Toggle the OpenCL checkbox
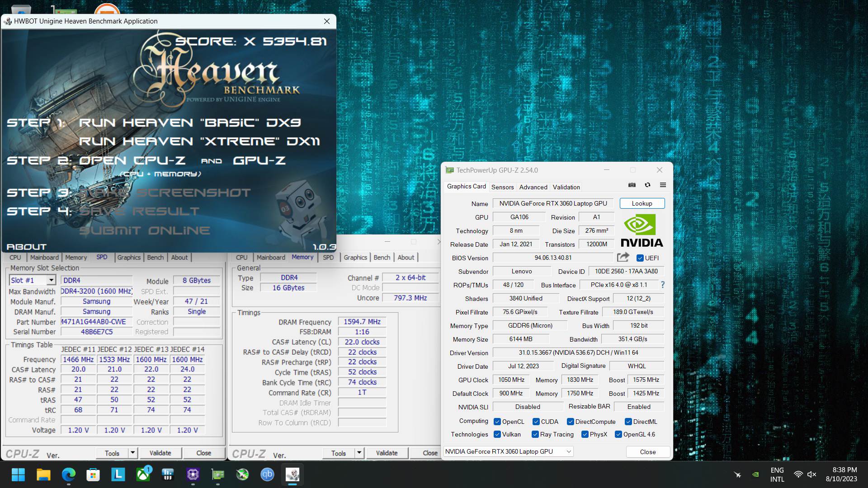Image resolution: width=868 pixels, height=488 pixels. click(497, 422)
